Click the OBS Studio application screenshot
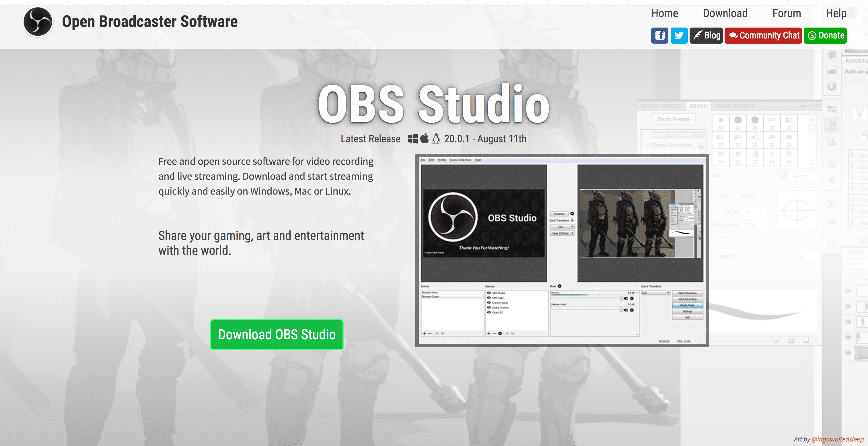The height and width of the screenshot is (446, 868). click(562, 250)
